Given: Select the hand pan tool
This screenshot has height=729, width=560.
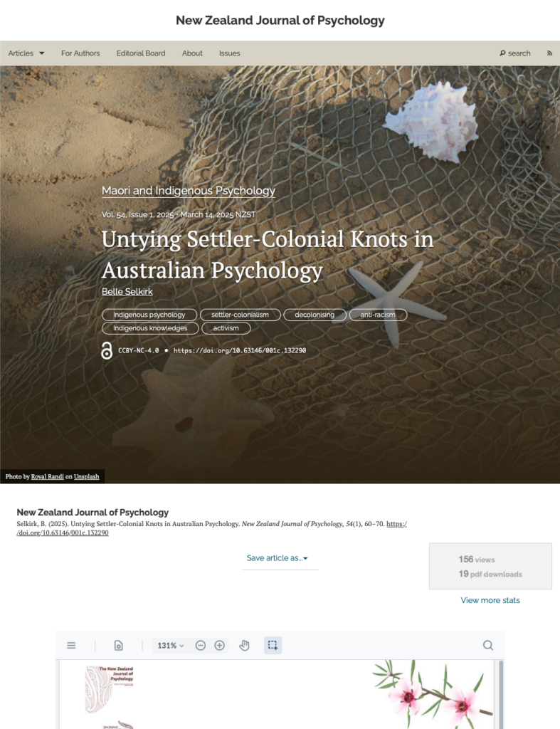Looking at the screenshot, I should point(245,645).
